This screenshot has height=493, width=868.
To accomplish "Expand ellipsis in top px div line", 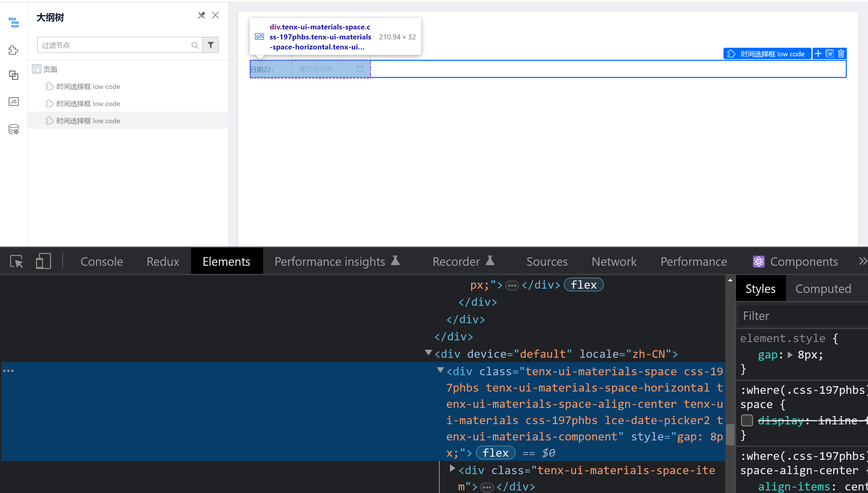I will [512, 286].
